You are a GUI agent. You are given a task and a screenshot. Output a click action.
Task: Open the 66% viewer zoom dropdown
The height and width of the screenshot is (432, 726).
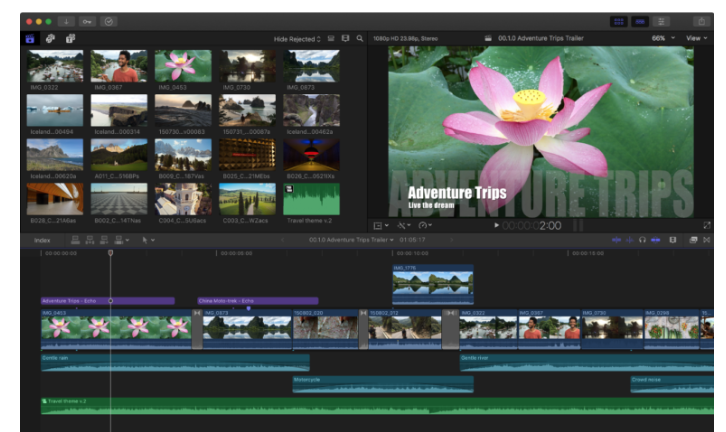(x=662, y=38)
